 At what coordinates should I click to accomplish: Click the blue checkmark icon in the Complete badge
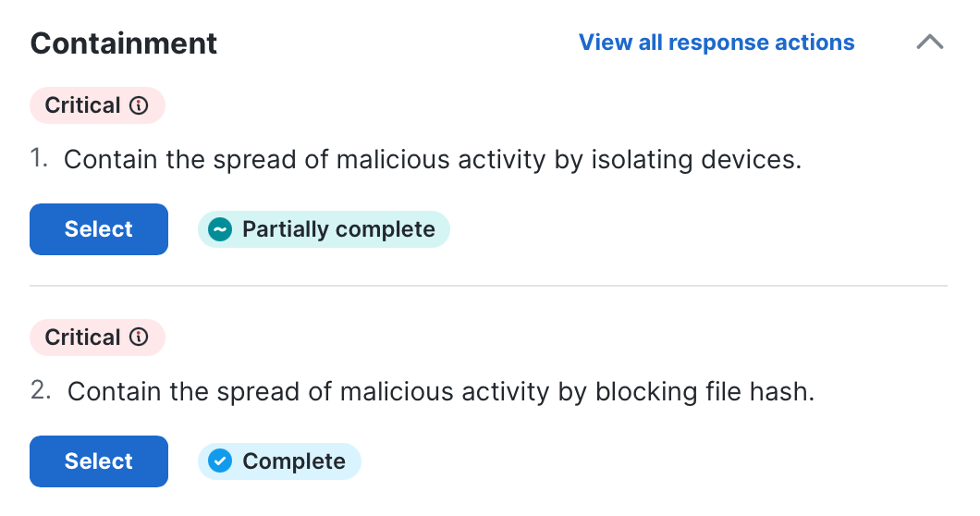220,461
